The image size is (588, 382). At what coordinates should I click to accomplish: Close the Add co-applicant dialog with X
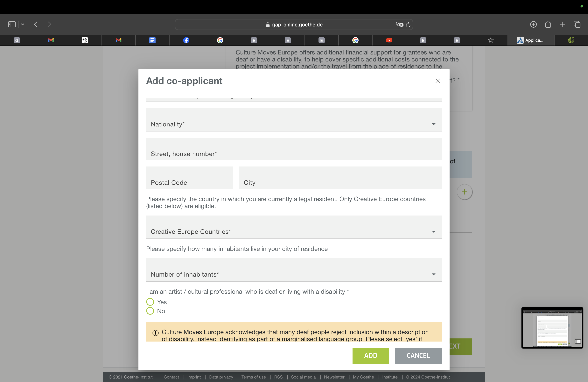point(437,81)
